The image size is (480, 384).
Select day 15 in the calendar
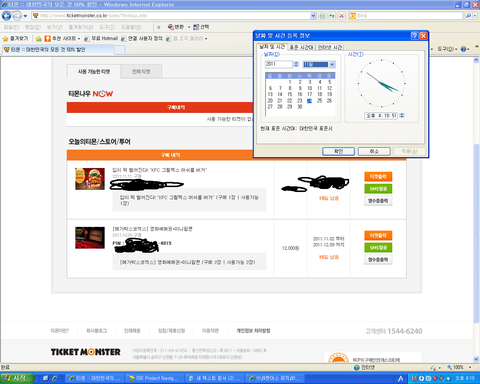point(290,94)
